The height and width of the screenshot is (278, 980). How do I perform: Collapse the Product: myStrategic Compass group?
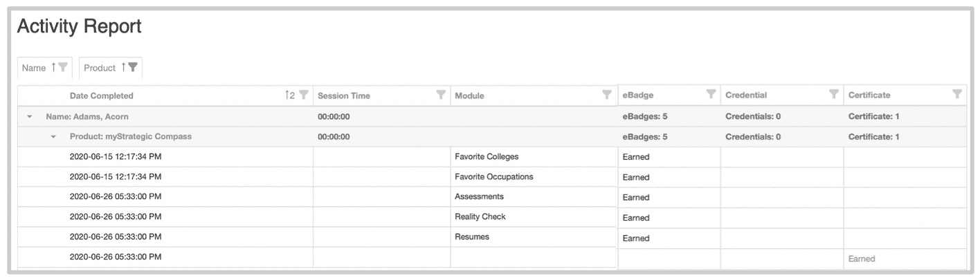53,137
